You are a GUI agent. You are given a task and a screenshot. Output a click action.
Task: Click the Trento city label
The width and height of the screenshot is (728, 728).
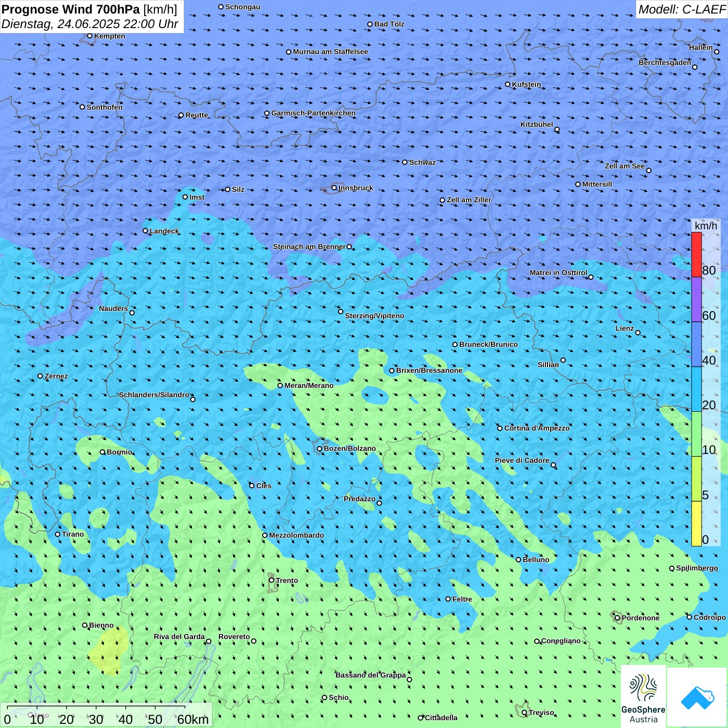coord(287,580)
